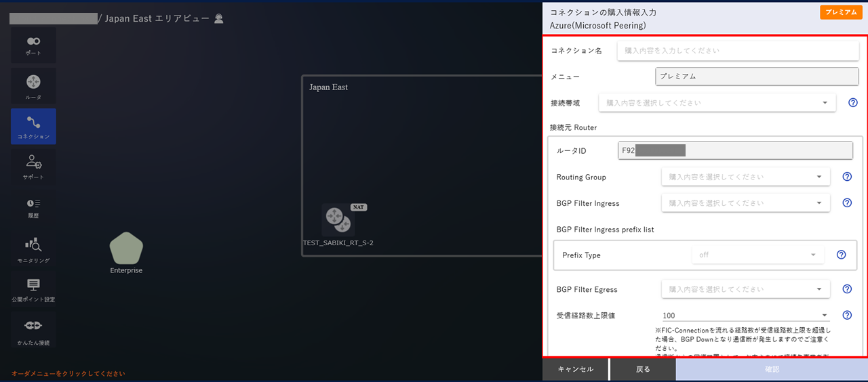Click the Enterprise pentagon node
Image resolution: width=868 pixels, height=382 pixels.
[126, 249]
